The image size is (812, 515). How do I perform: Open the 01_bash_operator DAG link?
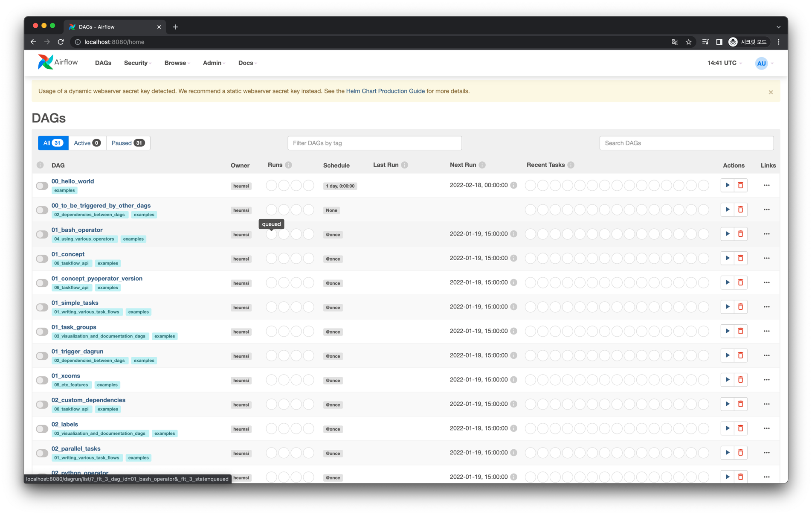click(x=77, y=230)
